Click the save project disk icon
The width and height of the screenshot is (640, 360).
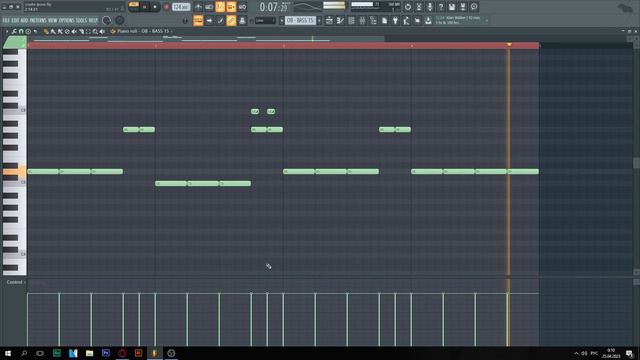452,7
